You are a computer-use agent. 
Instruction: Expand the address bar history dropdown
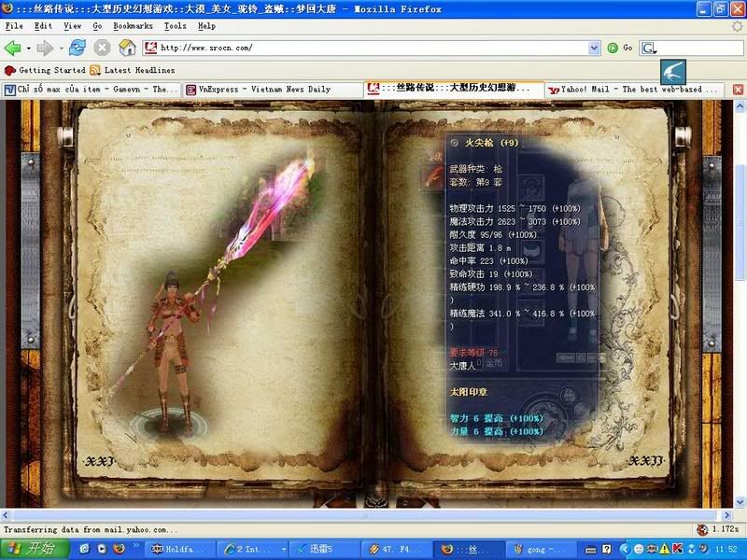(x=594, y=48)
